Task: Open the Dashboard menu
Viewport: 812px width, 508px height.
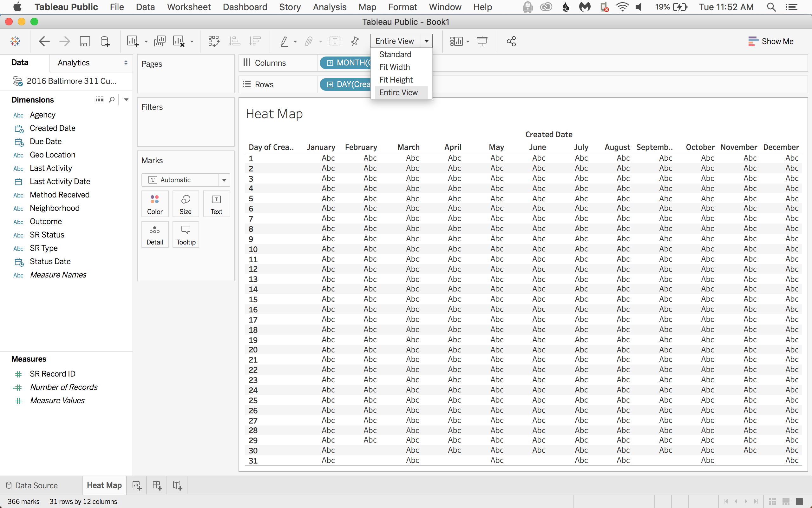Action: 245,7
